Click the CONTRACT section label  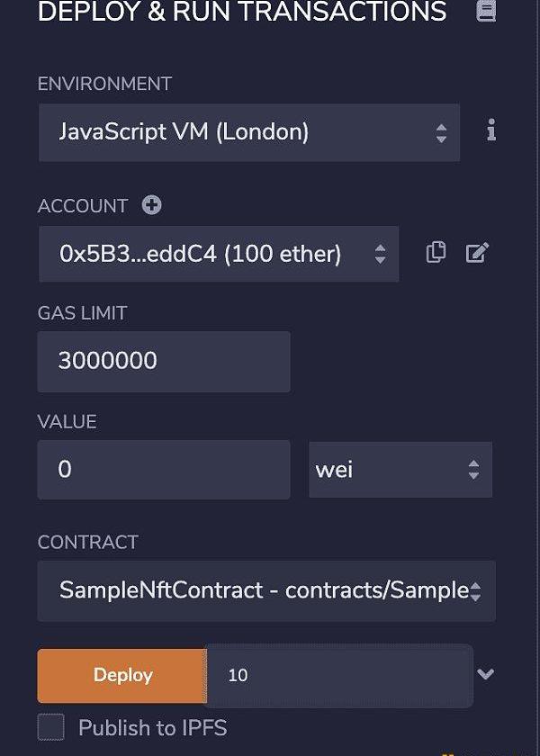click(88, 542)
